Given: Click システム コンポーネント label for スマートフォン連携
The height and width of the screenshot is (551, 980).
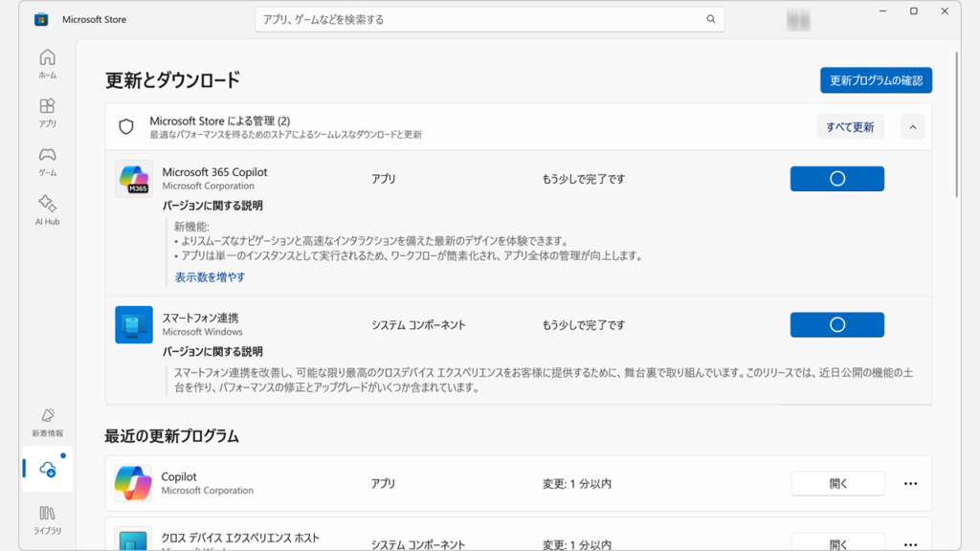Looking at the screenshot, I should tap(418, 325).
